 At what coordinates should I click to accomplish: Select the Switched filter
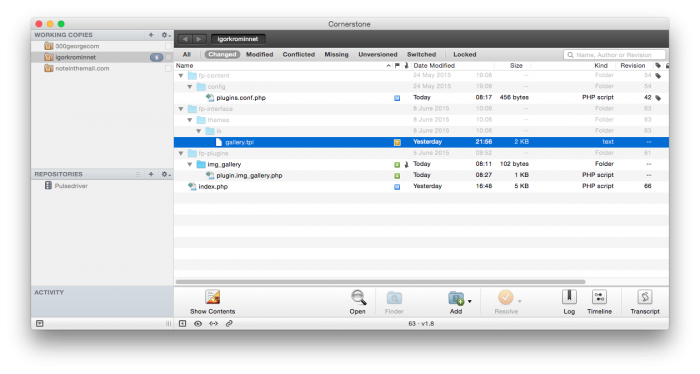(x=421, y=54)
